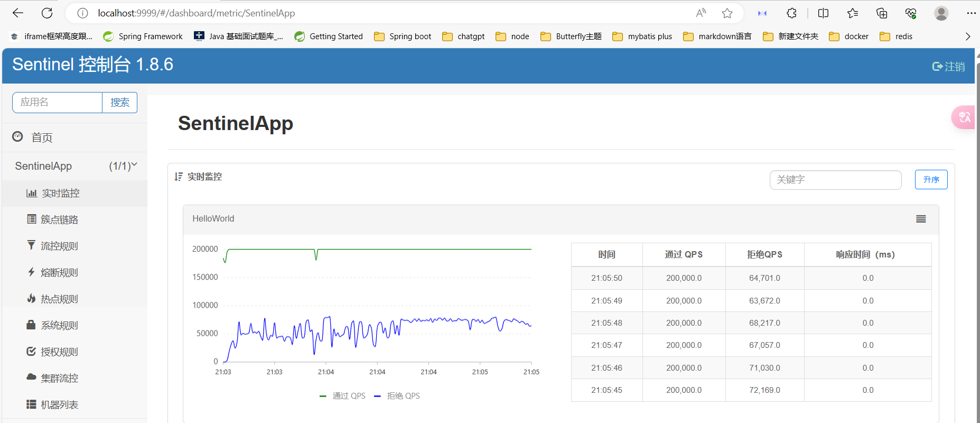Click the checkmark icon beside 授权规则
980x423 pixels.
point(31,352)
